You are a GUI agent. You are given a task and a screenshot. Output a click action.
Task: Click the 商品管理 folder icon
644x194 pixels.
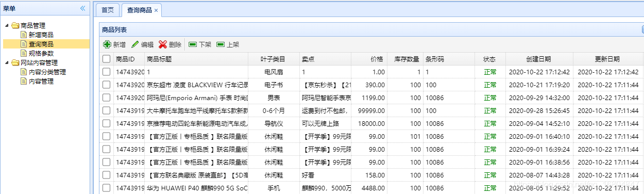point(15,26)
